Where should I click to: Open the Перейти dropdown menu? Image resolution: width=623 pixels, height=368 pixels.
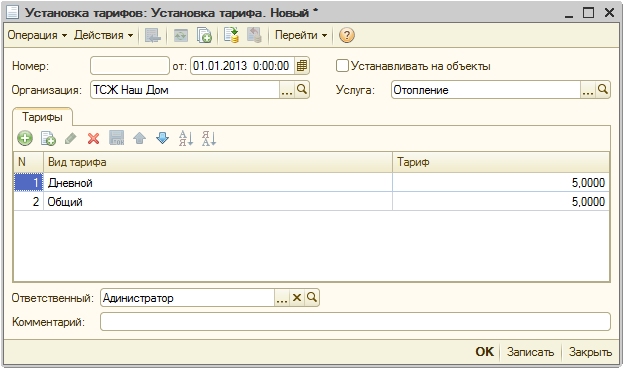pos(301,35)
